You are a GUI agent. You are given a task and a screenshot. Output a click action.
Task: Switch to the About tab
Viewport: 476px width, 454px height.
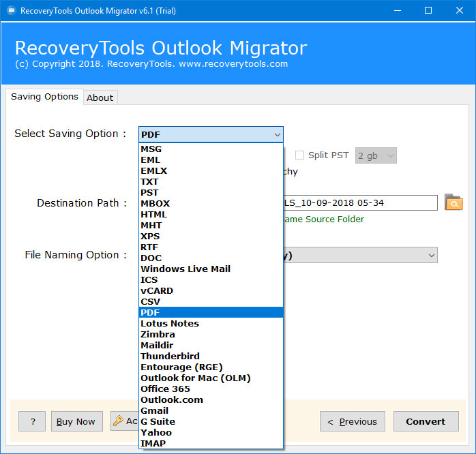click(x=100, y=97)
